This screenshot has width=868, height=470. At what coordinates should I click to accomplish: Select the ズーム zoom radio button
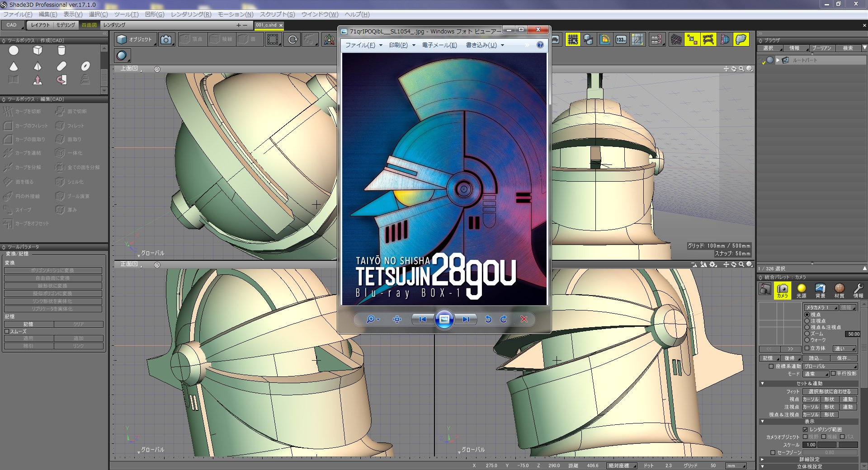click(x=807, y=334)
